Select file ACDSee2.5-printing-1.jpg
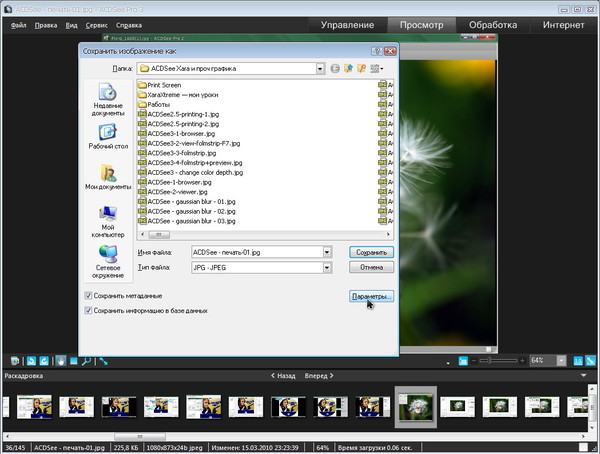 (x=179, y=114)
